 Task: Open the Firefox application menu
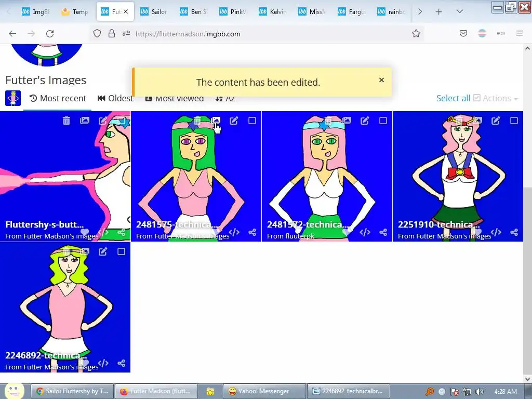click(x=520, y=33)
